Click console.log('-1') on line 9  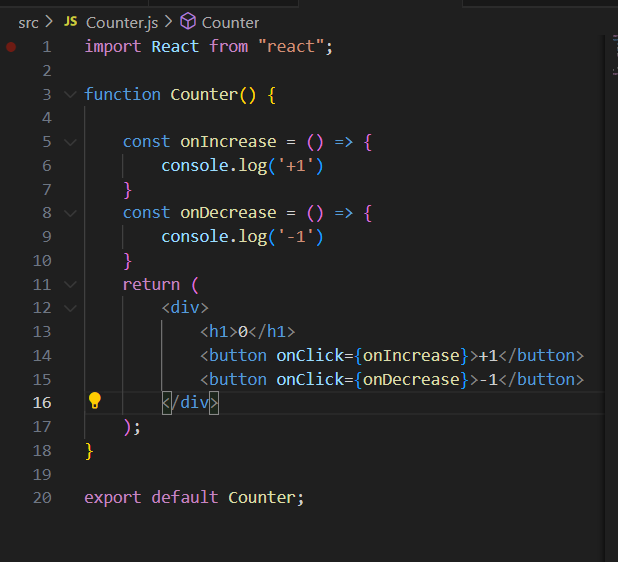click(242, 237)
